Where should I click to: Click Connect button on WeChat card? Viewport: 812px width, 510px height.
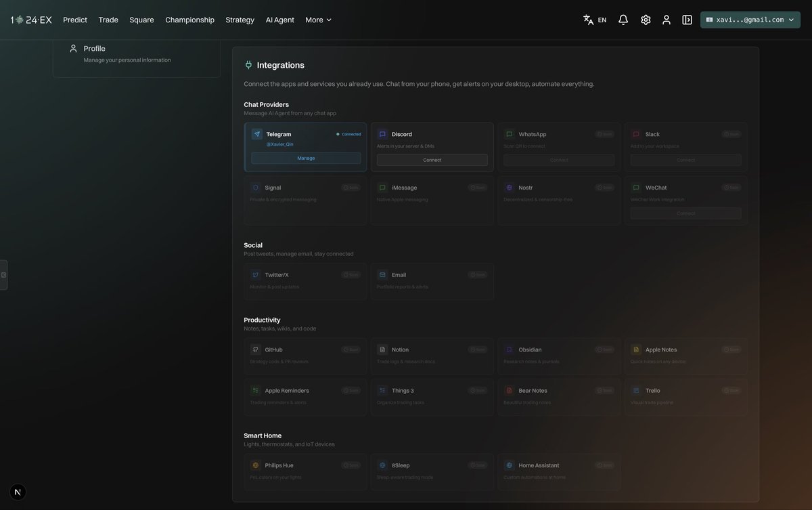pyautogui.click(x=686, y=213)
